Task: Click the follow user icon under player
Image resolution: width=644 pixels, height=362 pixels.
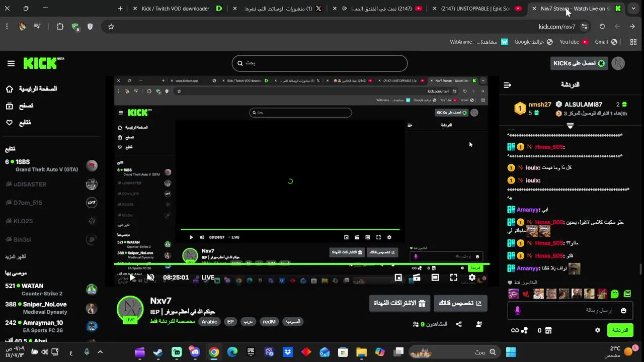Action: (478, 325)
